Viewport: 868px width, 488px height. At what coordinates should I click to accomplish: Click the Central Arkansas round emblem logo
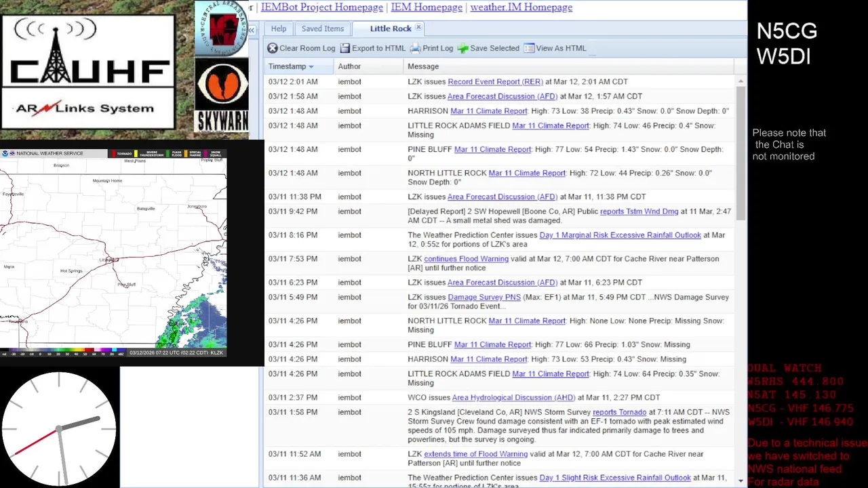[x=222, y=28]
